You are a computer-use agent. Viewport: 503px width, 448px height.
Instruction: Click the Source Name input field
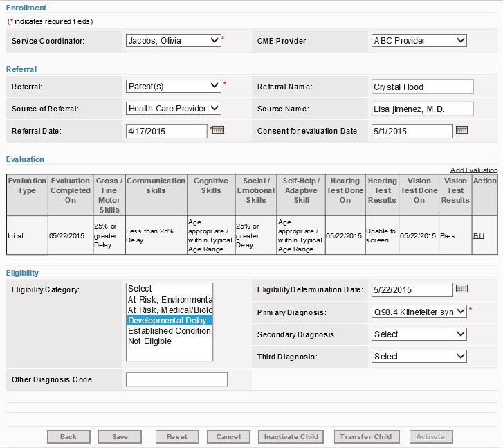[x=422, y=109]
